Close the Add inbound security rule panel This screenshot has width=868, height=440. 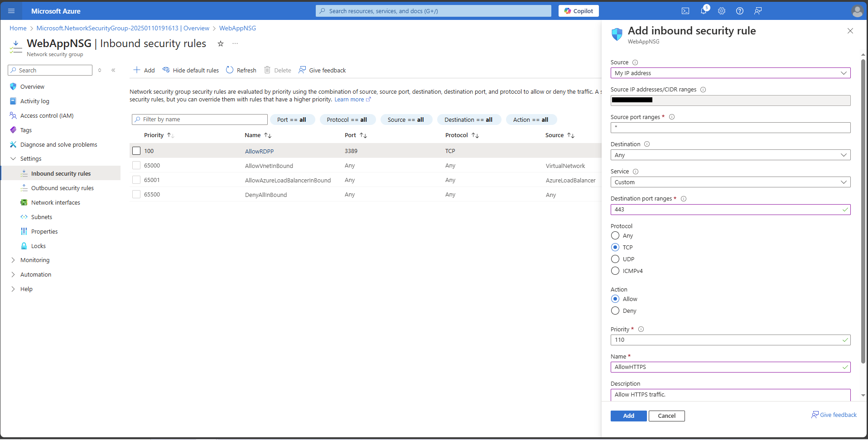point(850,31)
